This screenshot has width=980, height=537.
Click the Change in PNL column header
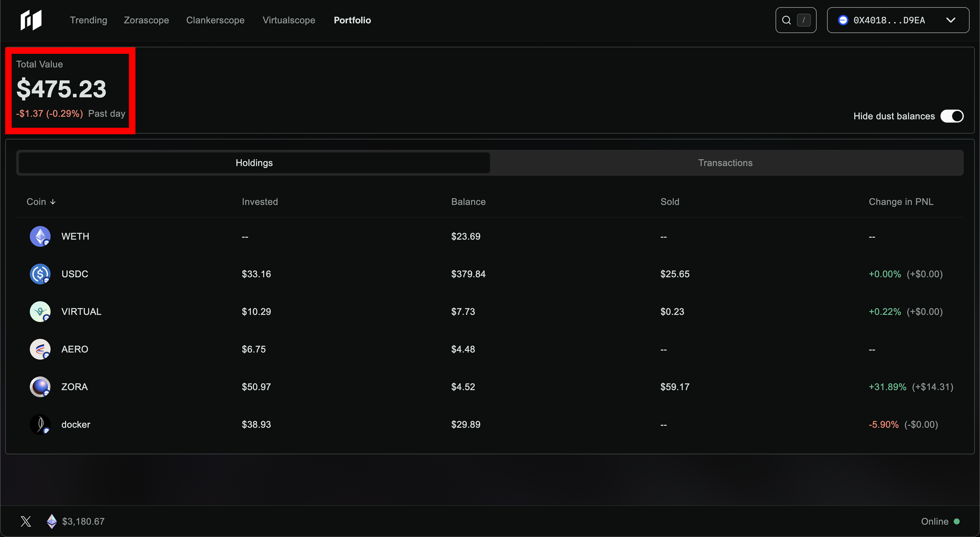[900, 202]
